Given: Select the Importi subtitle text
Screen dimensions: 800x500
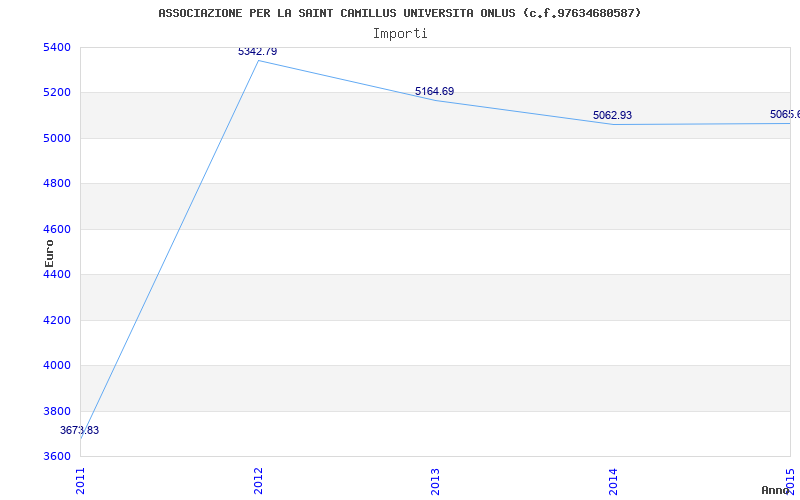Looking at the screenshot, I should (400, 34).
